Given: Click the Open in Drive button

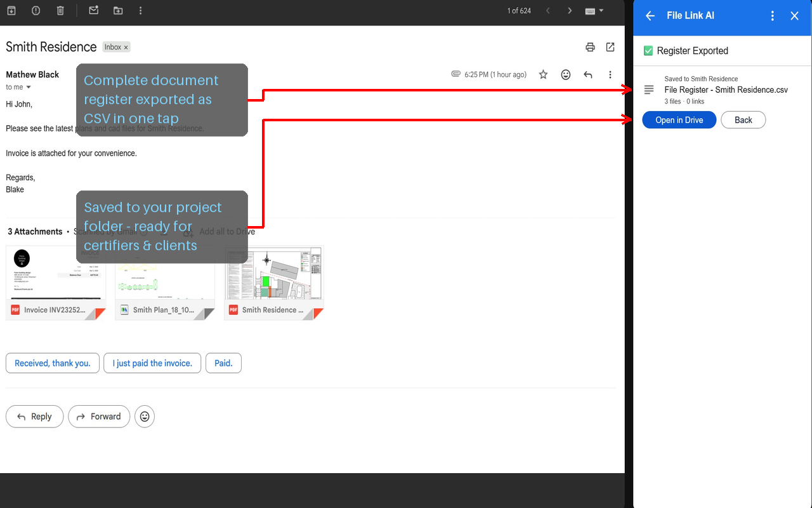Looking at the screenshot, I should pos(679,120).
